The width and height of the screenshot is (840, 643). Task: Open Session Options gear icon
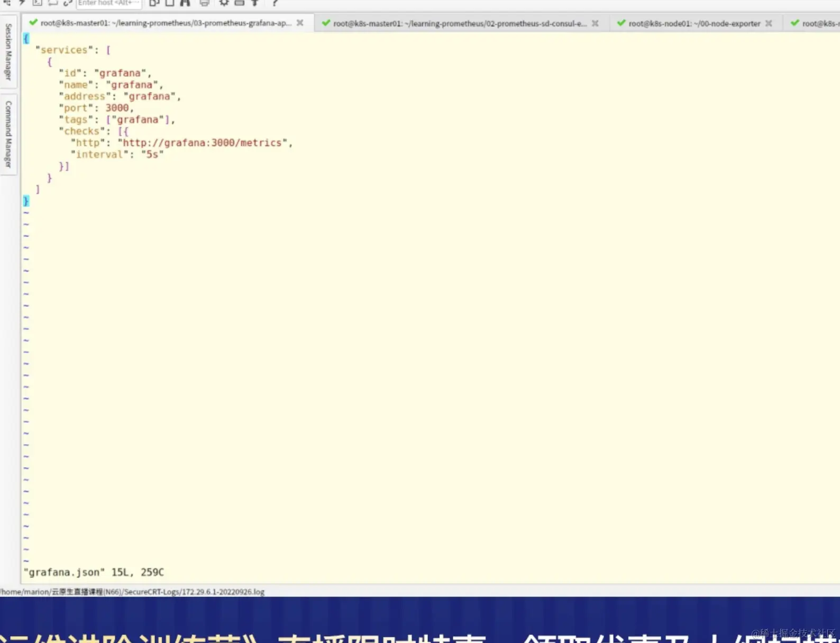224,3
